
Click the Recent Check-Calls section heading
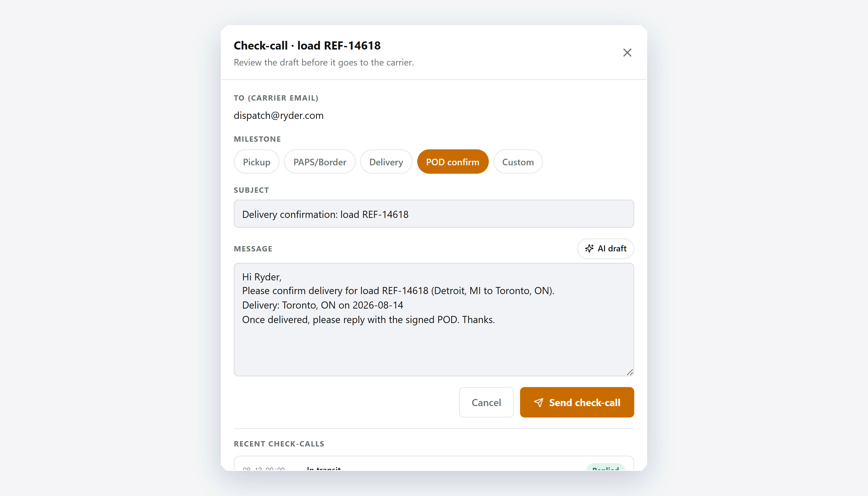[279, 444]
